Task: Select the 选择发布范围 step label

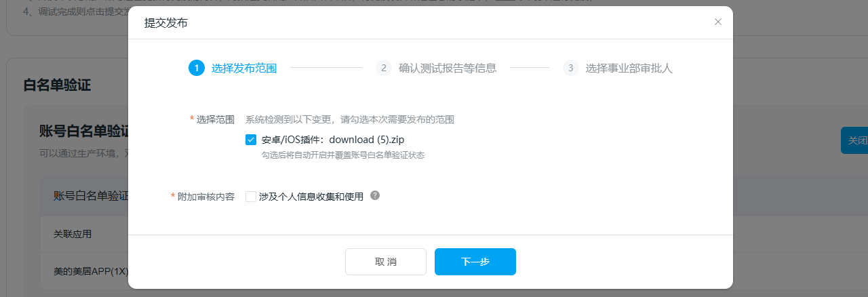Action: point(244,68)
